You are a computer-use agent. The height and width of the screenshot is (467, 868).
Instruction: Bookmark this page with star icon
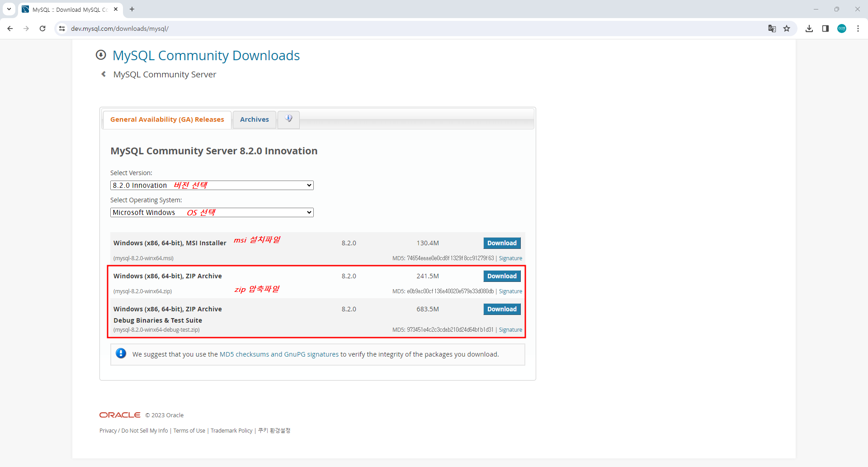(787, 29)
